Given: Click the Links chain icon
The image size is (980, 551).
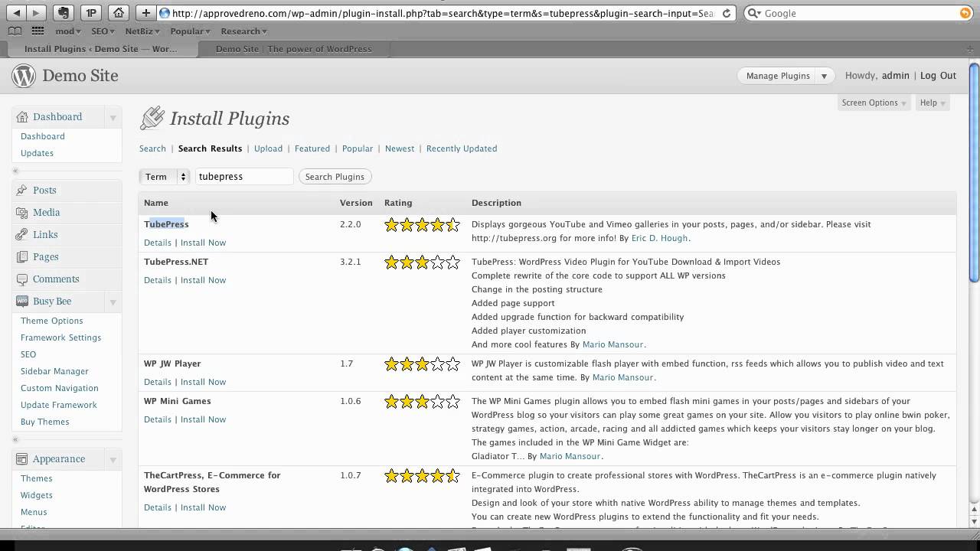Looking at the screenshot, I should coord(22,235).
